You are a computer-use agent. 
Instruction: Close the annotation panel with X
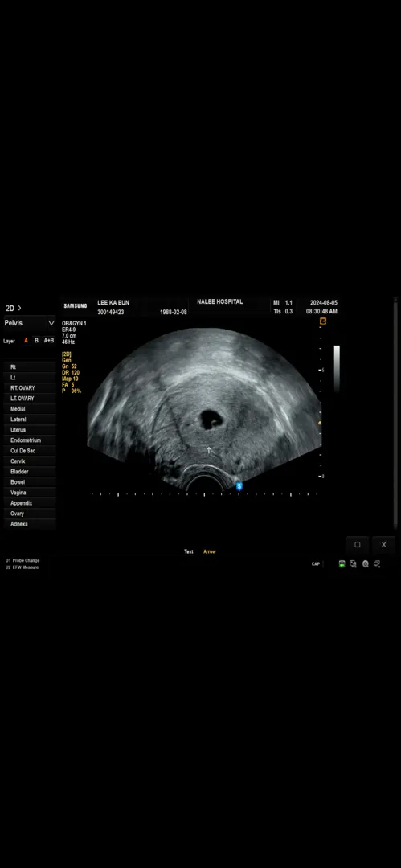click(x=383, y=545)
